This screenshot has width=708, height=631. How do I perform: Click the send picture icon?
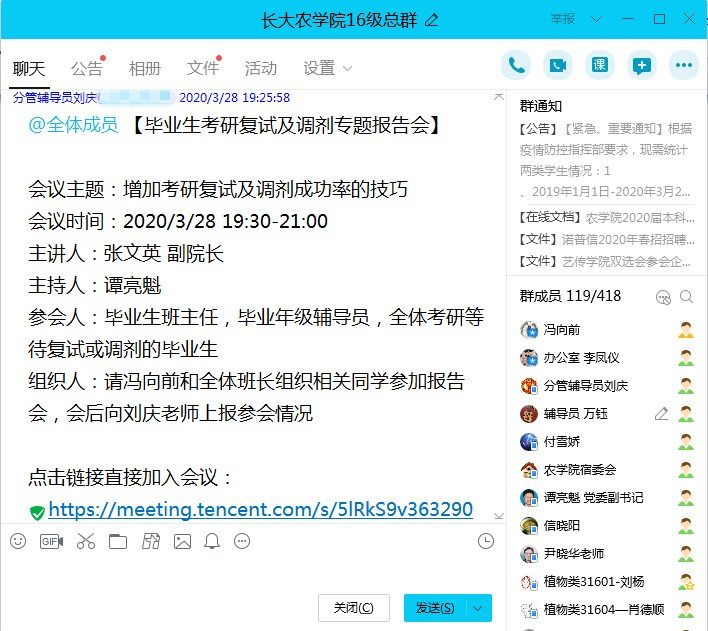click(x=182, y=541)
